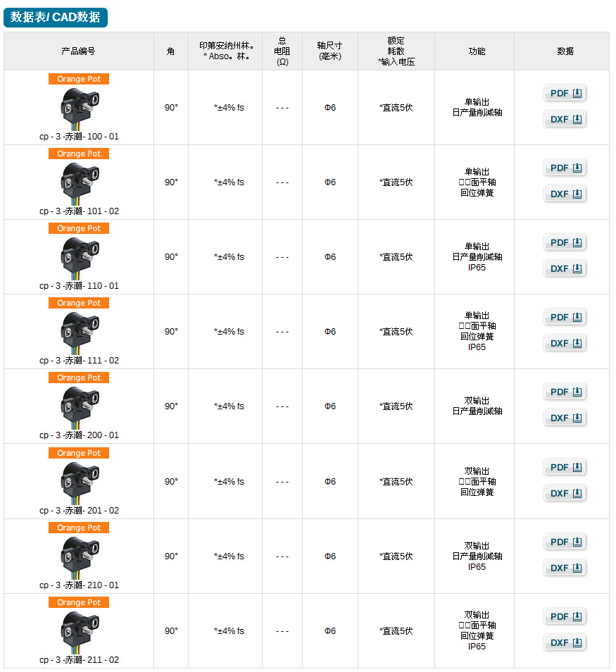Screen dimensions: 616x672
Task: Download DXF for cp-3 110-01
Action: click(x=565, y=268)
